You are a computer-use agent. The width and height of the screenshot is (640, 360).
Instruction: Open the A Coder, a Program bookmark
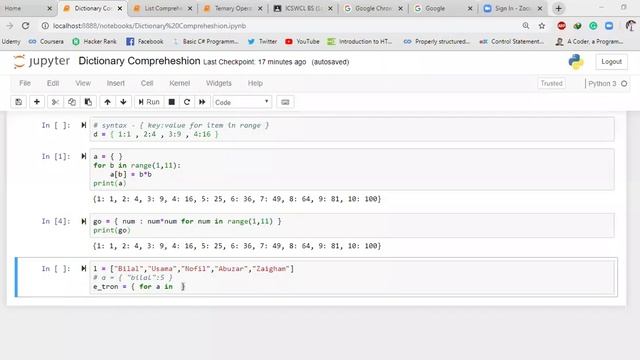pyautogui.click(x=590, y=41)
